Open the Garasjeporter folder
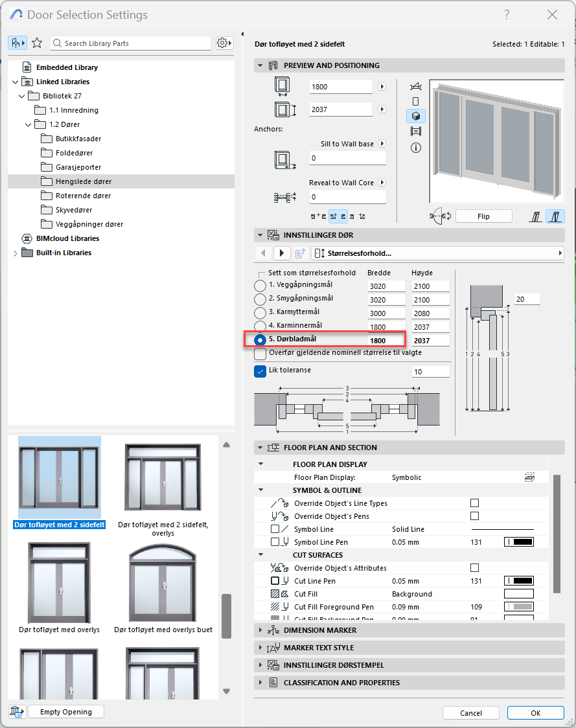Screen dimensions: 576x728 [x=78, y=167]
